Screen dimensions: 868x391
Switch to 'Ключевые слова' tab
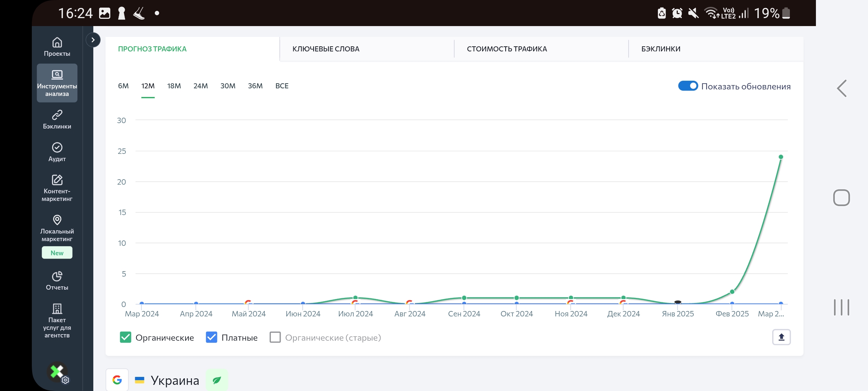coord(326,49)
